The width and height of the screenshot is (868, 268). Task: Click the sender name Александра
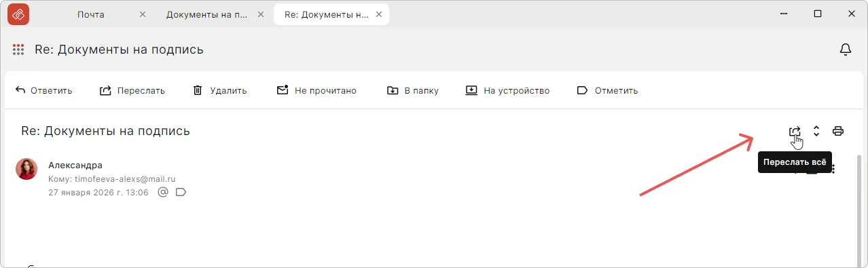coord(75,165)
